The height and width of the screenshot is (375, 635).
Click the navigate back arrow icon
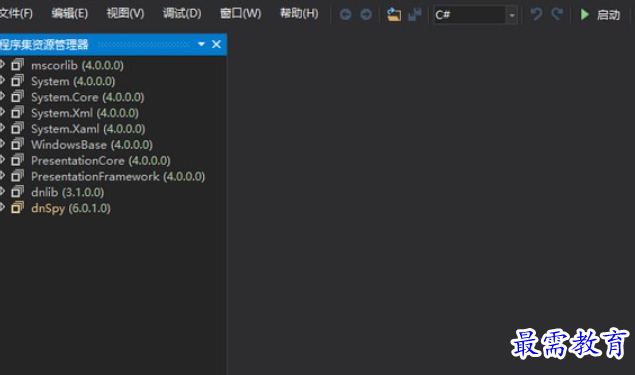tap(345, 15)
